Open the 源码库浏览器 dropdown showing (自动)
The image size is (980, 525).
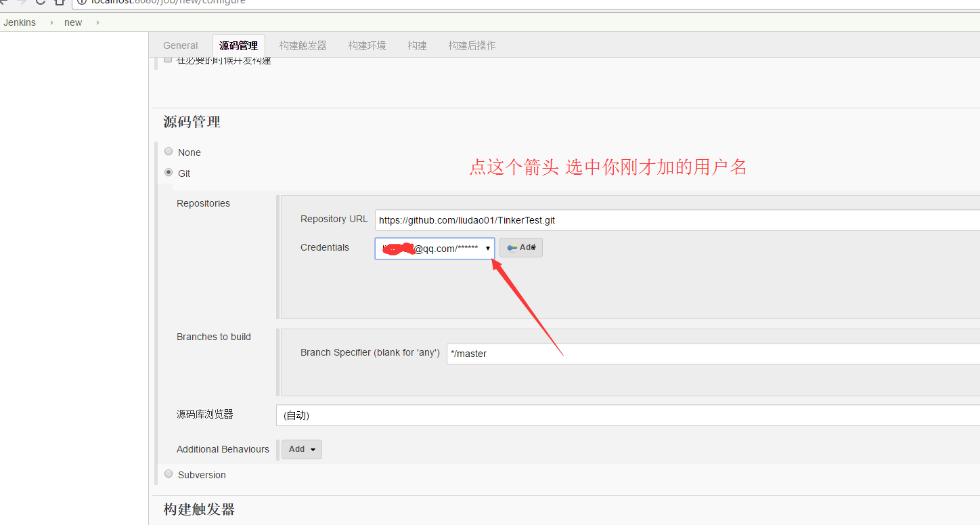(628, 415)
